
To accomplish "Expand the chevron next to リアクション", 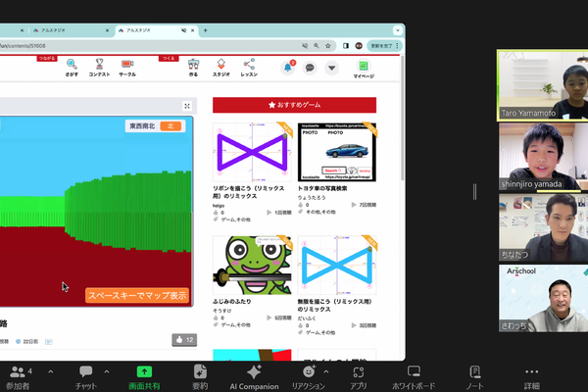I will pos(326,371).
